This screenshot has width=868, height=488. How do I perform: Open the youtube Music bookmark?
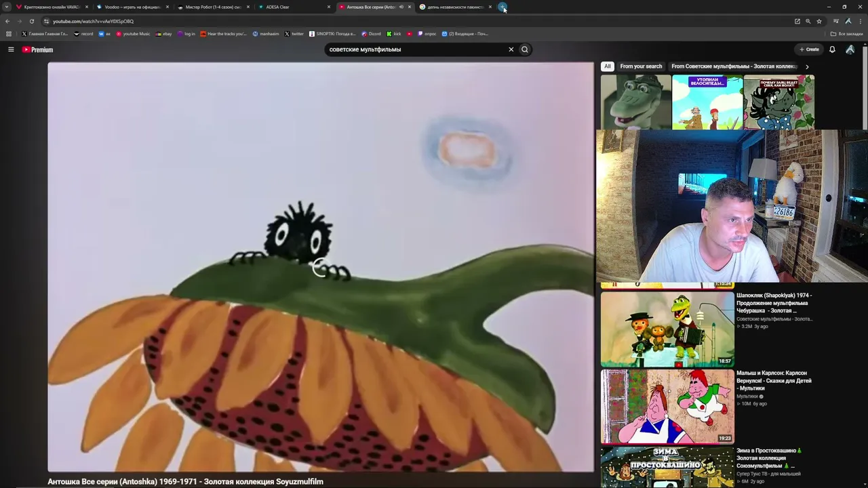[133, 34]
